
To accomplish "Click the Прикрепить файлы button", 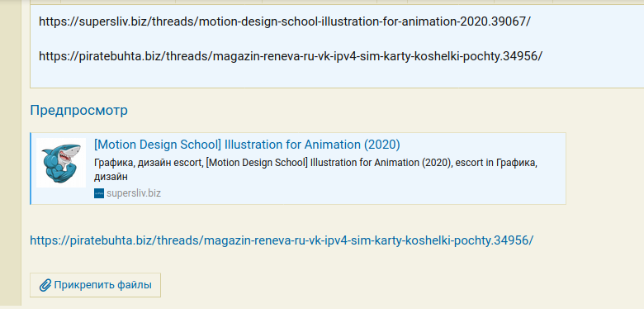I will pos(95,285).
